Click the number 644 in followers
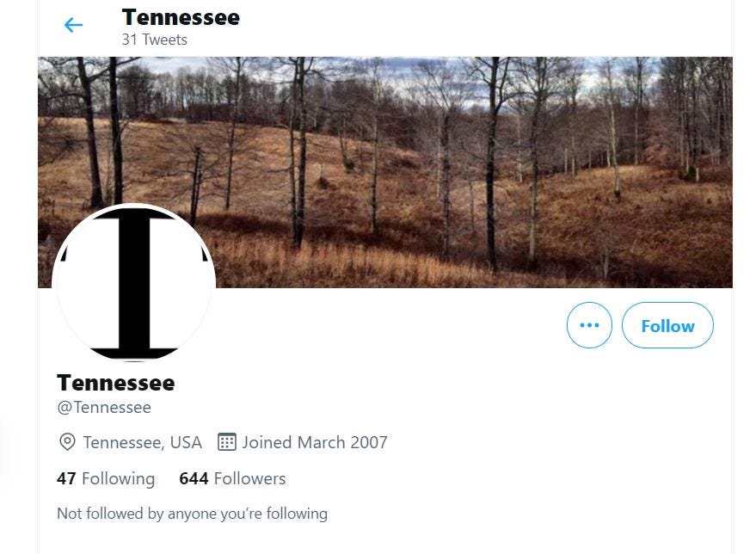Image resolution: width=756 pixels, height=554 pixels. pos(194,479)
